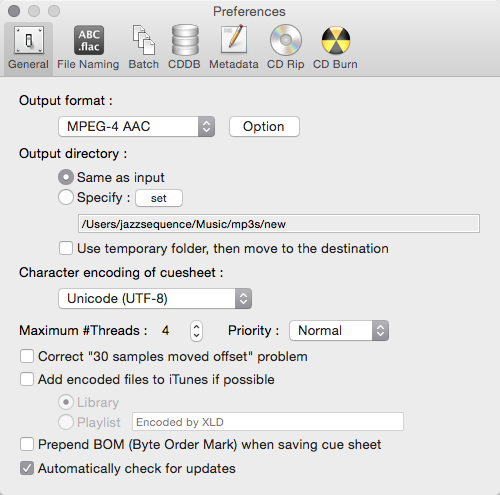Switch to the Batch preferences icon
Image resolution: width=500 pixels, height=495 pixels.
[144, 40]
